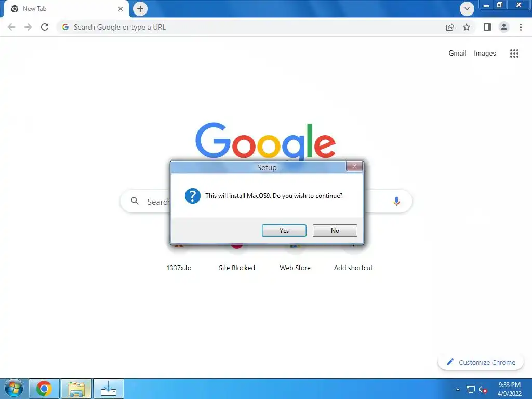
Task: Open the Gmail link
Action: (457, 54)
